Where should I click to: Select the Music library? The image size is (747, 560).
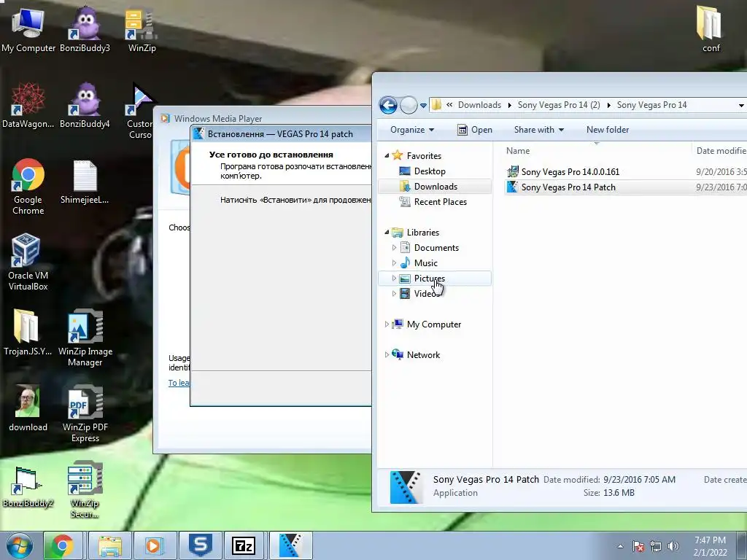pos(425,262)
